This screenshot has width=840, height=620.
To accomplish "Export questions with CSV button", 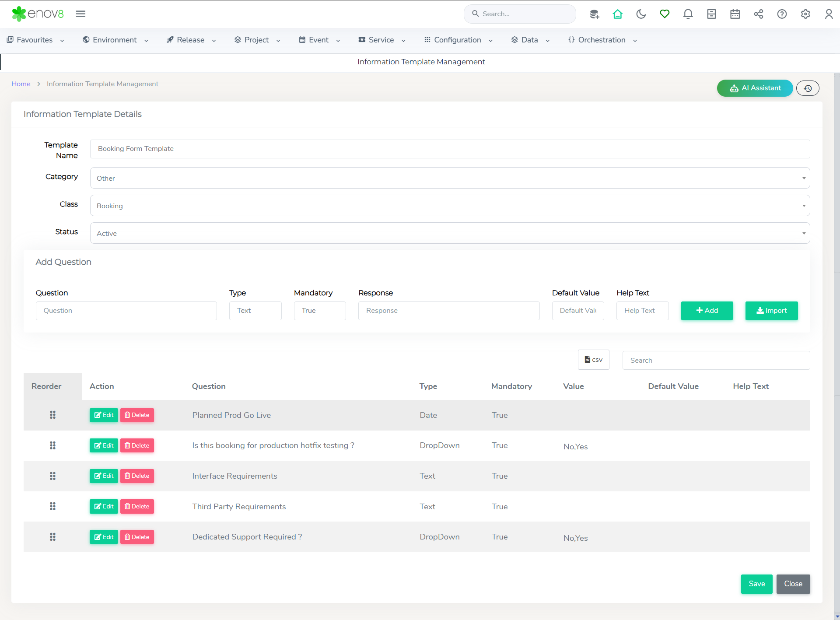I will click(x=593, y=360).
